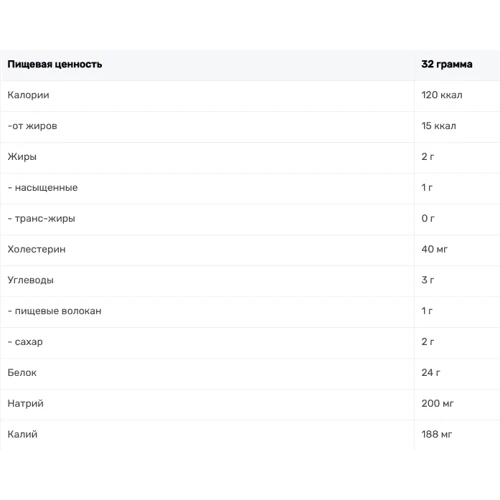500x500 pixels.
Task: Select the "Белок" row label
Action: click(22, 373)
